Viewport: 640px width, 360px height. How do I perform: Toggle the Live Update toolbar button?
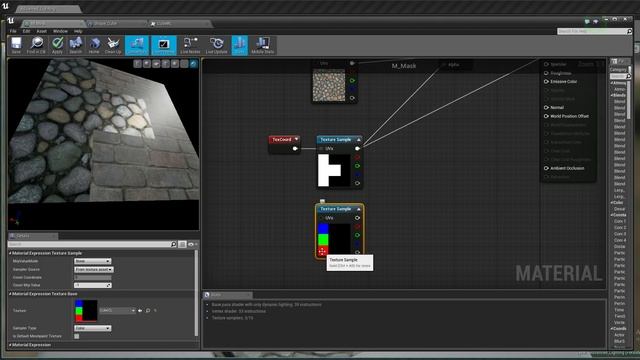click(x=216, y=45)
